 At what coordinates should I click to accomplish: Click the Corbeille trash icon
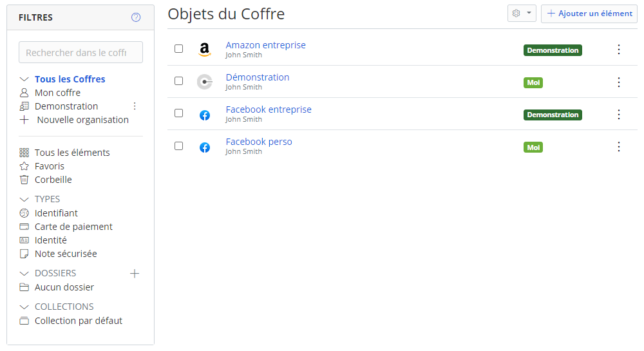point(24,180)
